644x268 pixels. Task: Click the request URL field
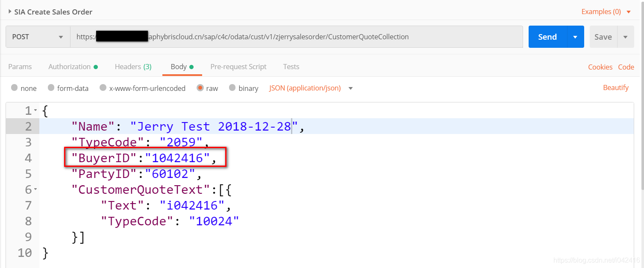pyautogui.click(x=296, y=37)
